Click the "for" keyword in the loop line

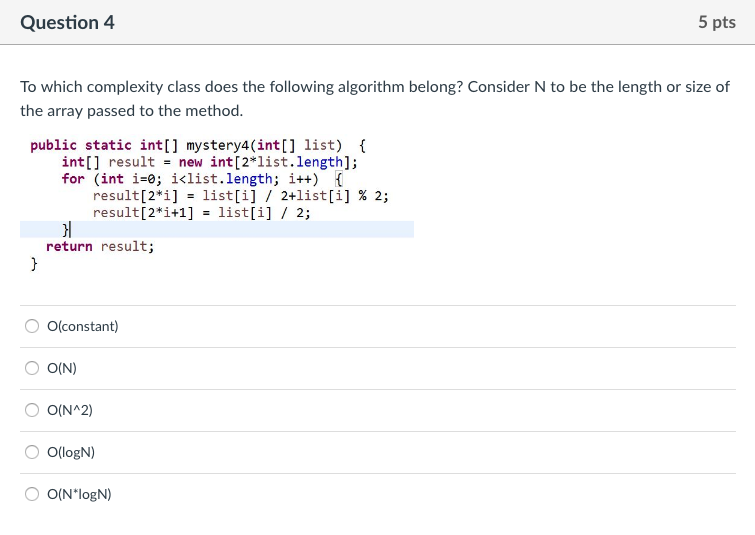tap(73, 179)
